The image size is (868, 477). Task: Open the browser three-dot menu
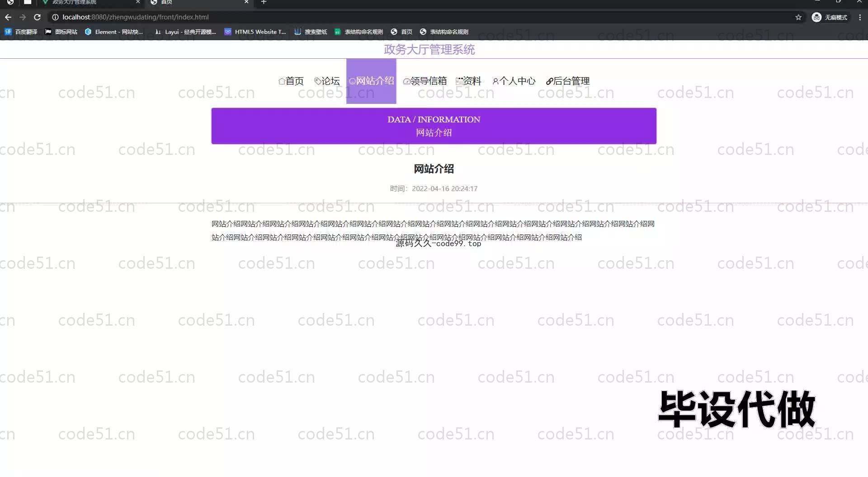coord(860,17)
